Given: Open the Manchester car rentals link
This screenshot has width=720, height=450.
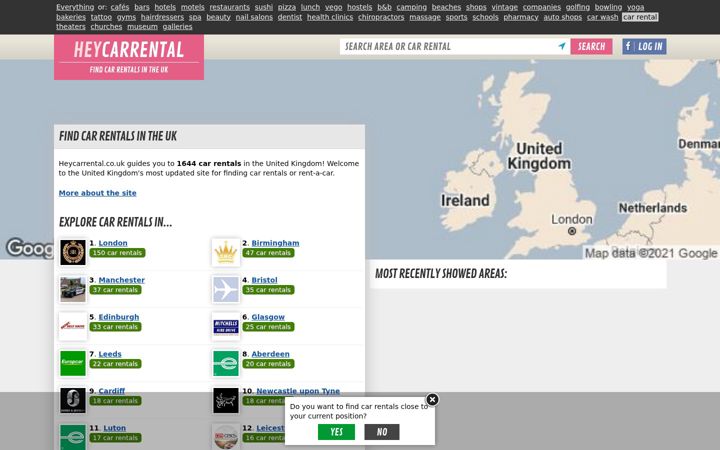Looking at the screenshot, I should 122,280.
